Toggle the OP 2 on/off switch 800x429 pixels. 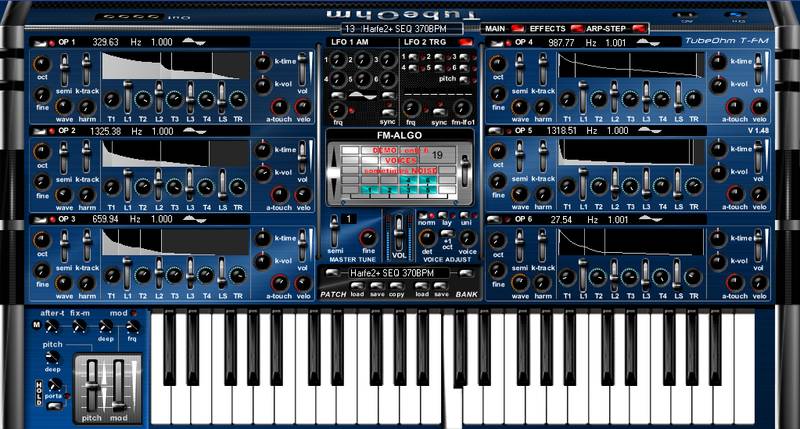(39, 132)
